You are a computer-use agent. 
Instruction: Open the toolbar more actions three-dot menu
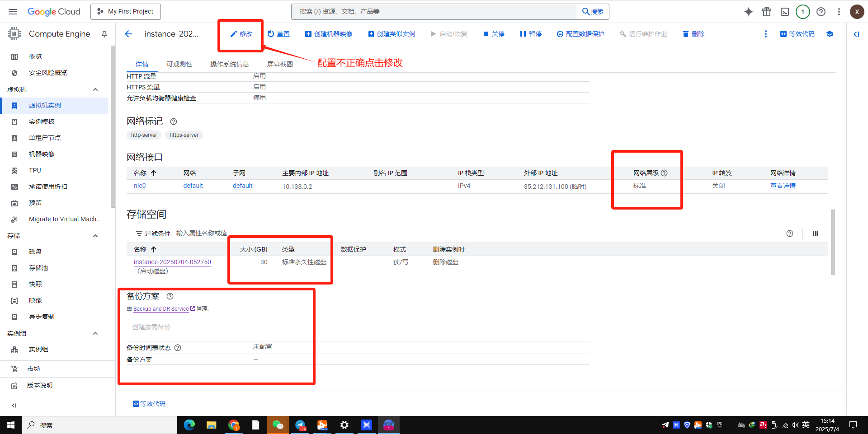point(765,34)
